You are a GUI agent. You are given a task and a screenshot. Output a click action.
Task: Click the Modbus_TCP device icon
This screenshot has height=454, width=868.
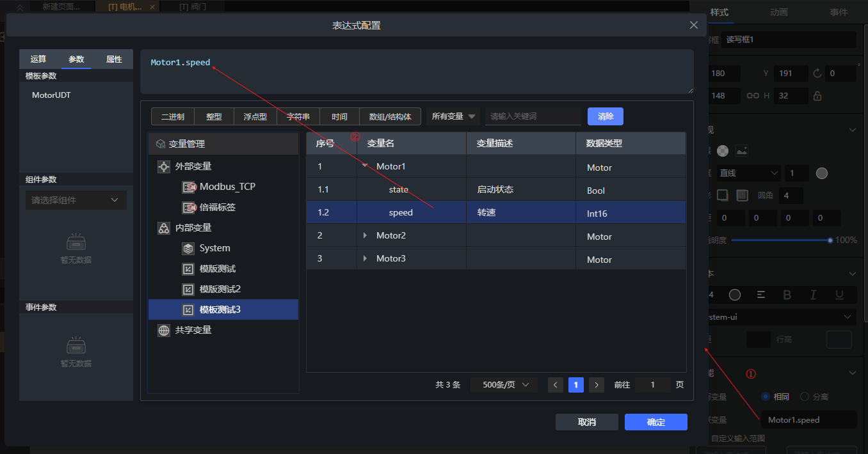click(189, 187)
